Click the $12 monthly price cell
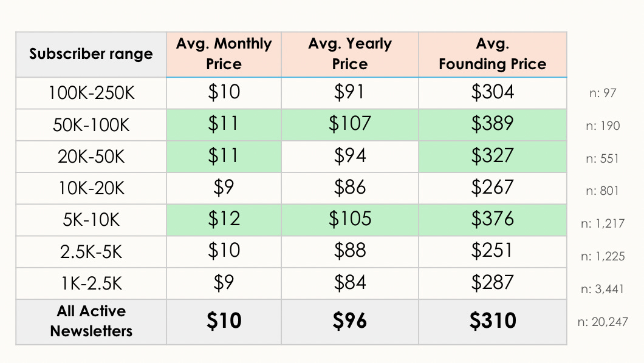Screen dimensions: 644x363 [224, 220]
